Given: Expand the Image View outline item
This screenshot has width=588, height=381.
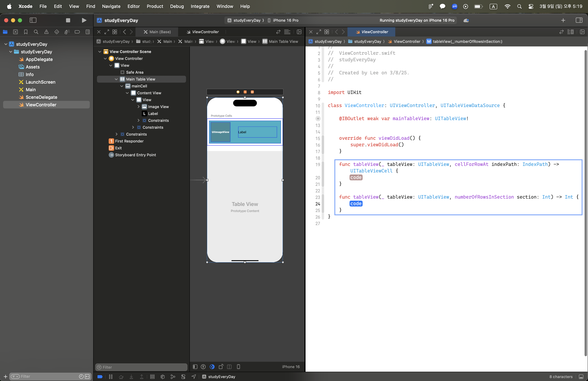Looking at the screenshot, I should (x=138, y=107).
